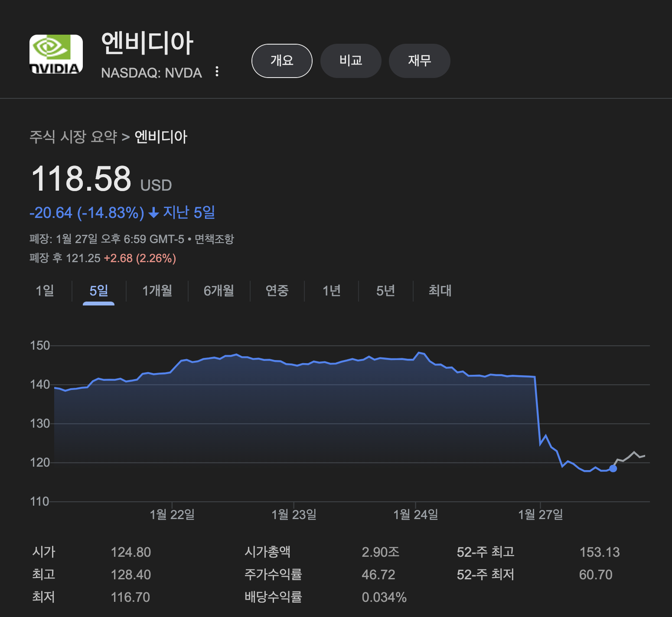Click the 1월 23일 axis label
This screenshot has width=672, height=617.
tap(294, 515)
